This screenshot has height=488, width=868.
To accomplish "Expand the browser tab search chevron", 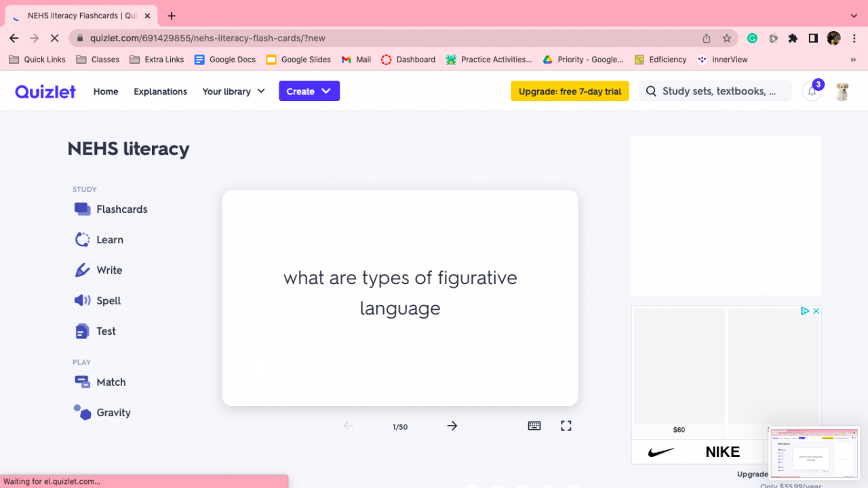I will pyautogui.click(x=854, y=16).
